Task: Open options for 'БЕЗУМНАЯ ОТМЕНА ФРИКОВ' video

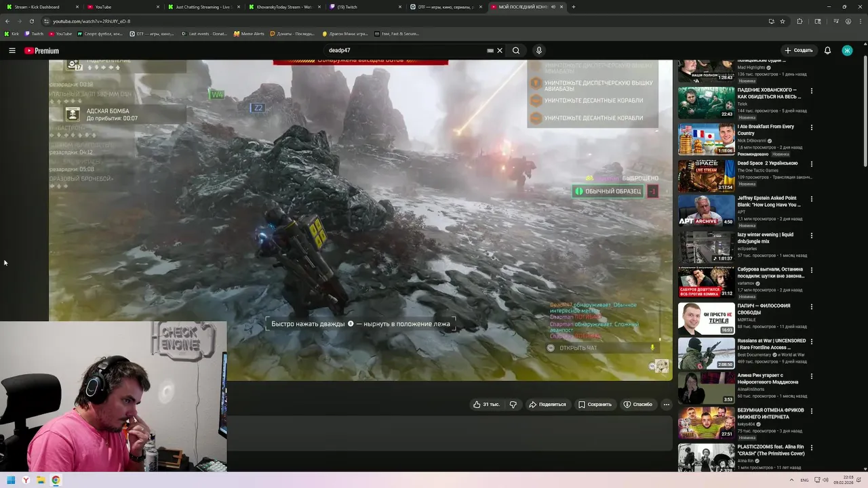Action: [812, 411]
